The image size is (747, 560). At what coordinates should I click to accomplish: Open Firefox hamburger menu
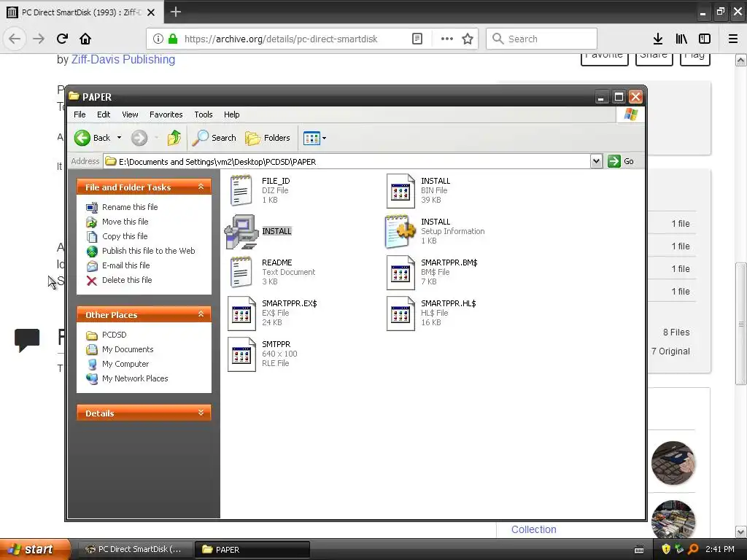tap(733, 39)
